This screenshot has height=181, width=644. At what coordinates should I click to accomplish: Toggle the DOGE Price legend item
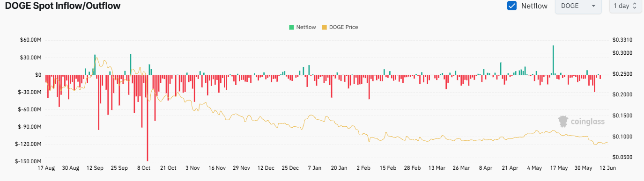(340, 27)
